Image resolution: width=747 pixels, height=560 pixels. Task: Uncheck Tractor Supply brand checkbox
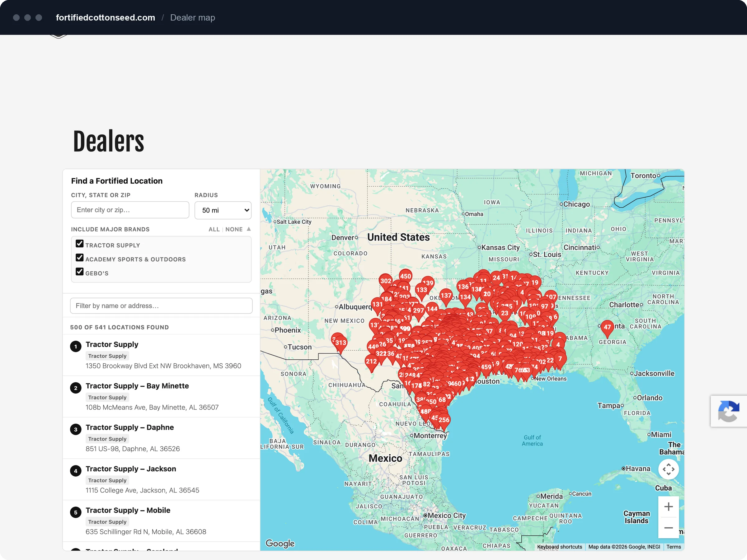coord(80,244)
